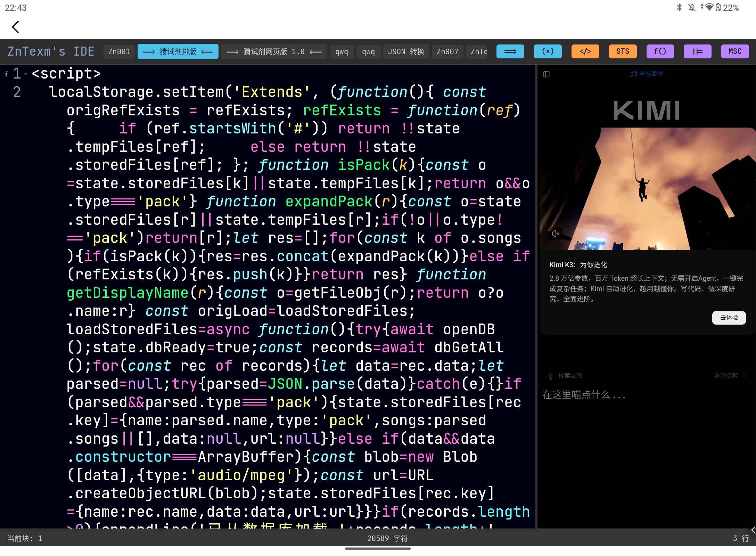Click the KIMI logo

(647, 111)
